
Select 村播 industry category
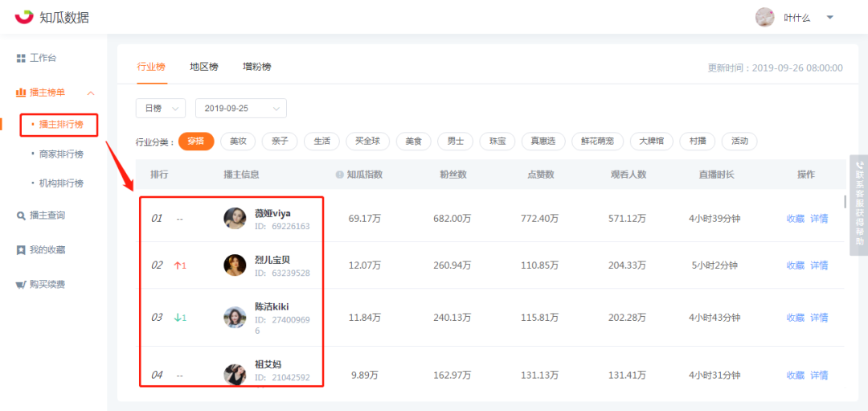[x=698, y=142]
